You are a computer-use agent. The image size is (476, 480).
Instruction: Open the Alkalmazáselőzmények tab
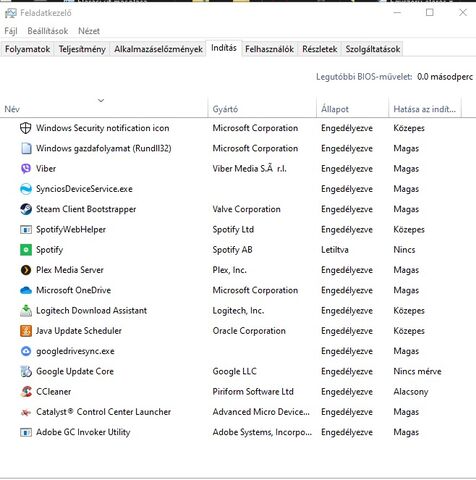pos(158,49)
